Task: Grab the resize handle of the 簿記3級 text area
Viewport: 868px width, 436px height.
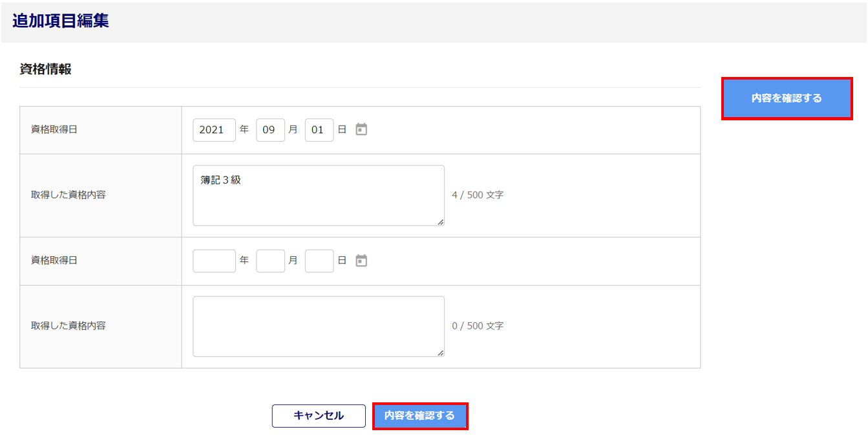Action: pyautogui.click(x=440, y=222)
